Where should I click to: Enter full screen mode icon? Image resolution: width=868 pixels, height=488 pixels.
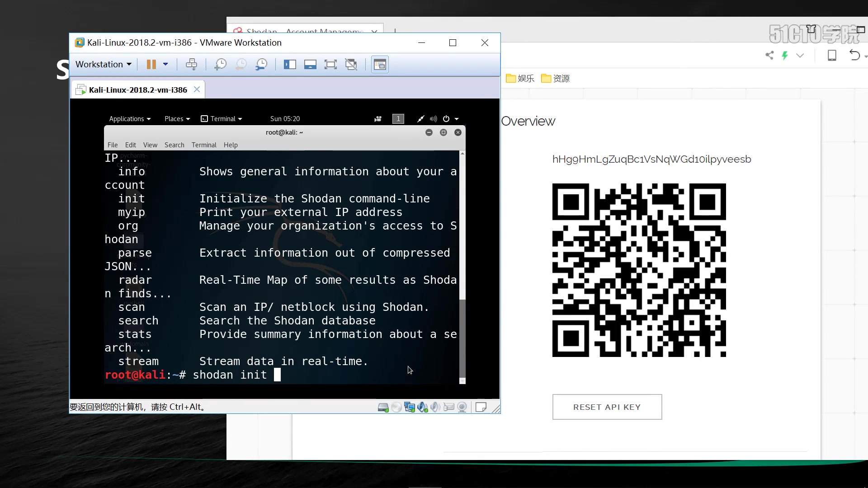click(330, 65)
